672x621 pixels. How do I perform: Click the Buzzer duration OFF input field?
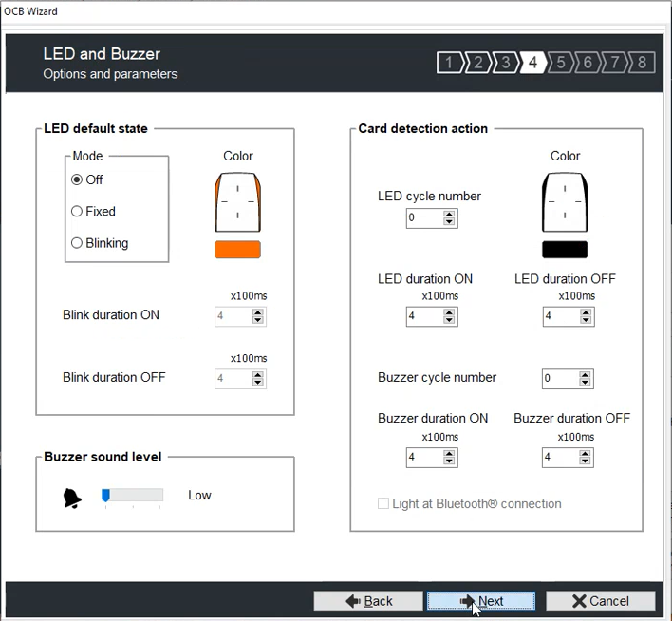[558, 458]
